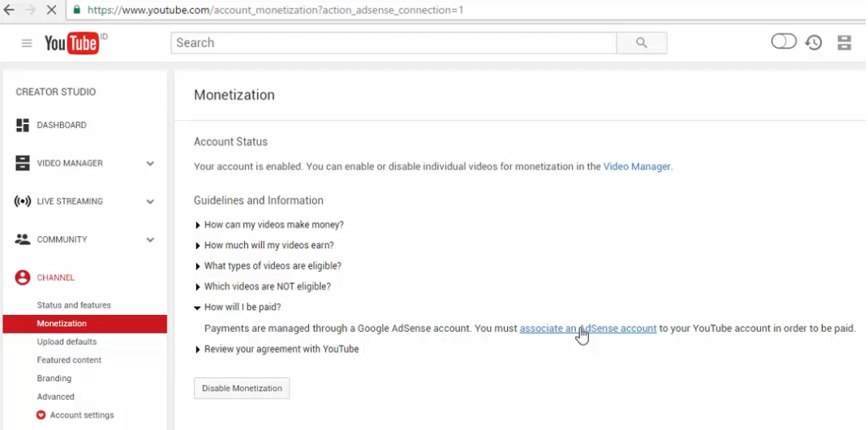The width and height of the screenshot is (868, 430).
Task: Click the red Account settings circle icon
Action: coord(41,415)
